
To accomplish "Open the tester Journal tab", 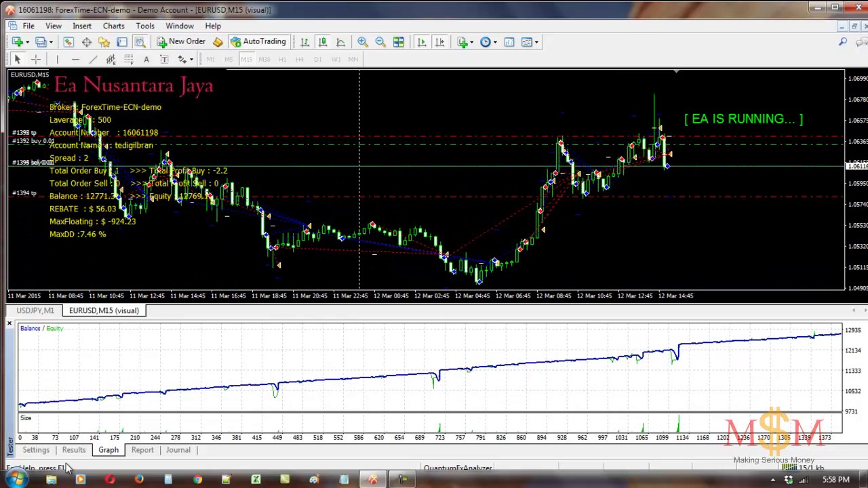I will coord(178,450).
